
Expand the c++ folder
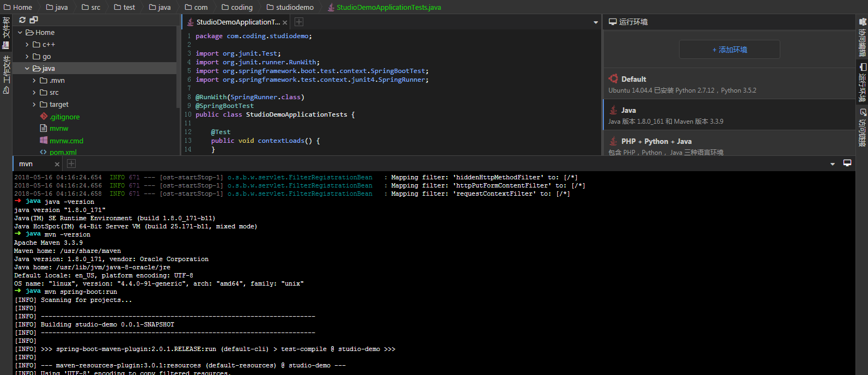click(x=27, y=45)
